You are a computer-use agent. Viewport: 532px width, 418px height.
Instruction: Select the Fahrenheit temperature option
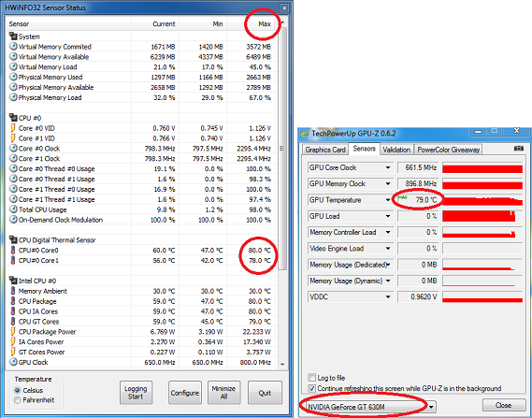(18, 400)
